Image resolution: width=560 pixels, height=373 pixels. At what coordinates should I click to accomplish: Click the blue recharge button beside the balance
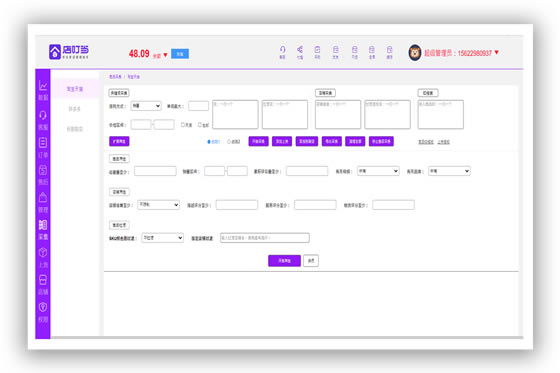point(180,54)
